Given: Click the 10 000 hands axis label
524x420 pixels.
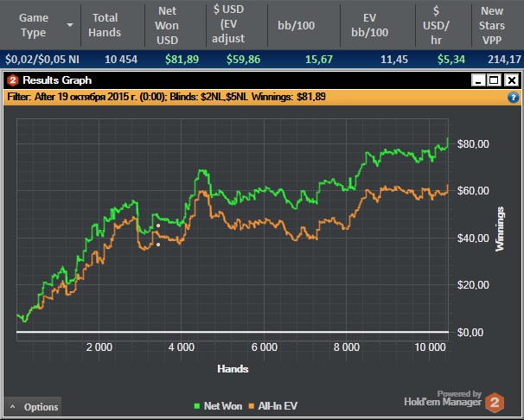Looking at the screenshot, I should coord(430,347).
